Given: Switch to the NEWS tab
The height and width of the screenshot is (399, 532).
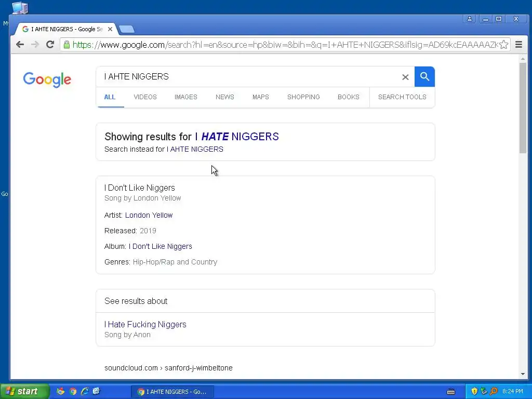Looking at the screenshot, I should pyautogui.click(x=224, y=97).
